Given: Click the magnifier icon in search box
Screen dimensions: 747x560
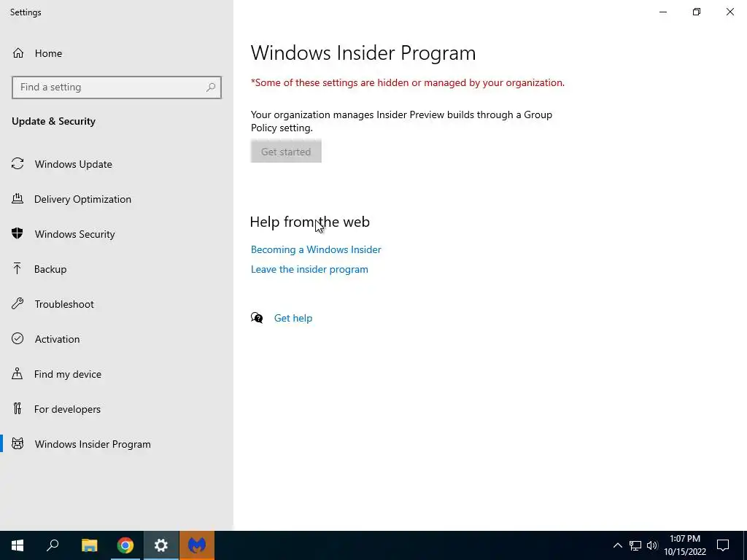Looking at the screenshot, I should (x=211, y=87).
